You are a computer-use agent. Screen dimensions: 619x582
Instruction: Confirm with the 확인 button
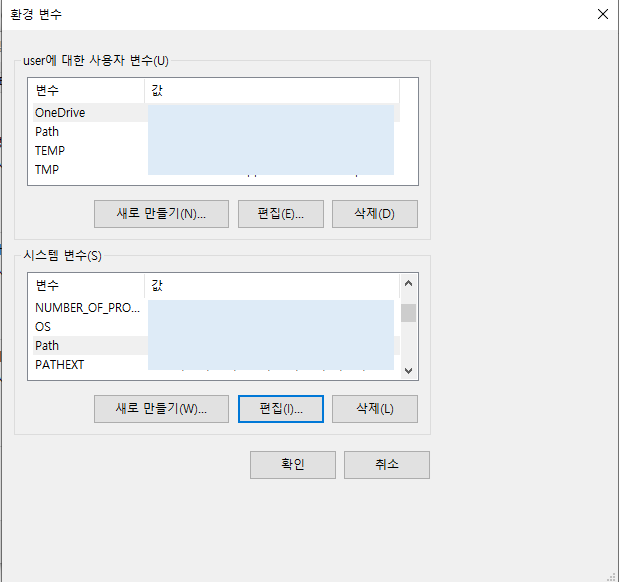pos(293,465)
